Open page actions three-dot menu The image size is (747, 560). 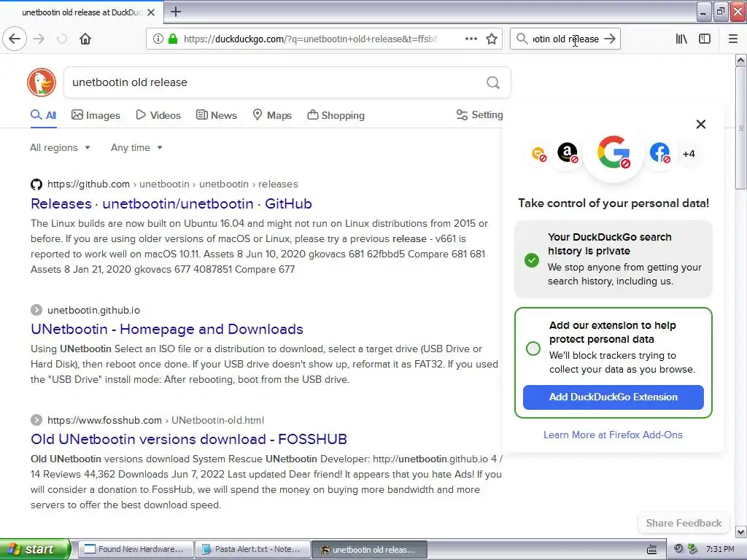point(471,39)
